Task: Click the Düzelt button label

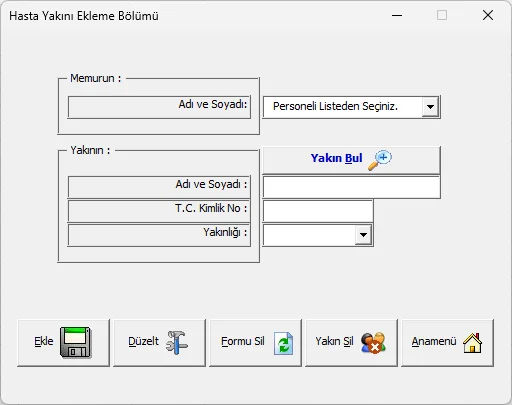Action: click(x=144, y=341)
